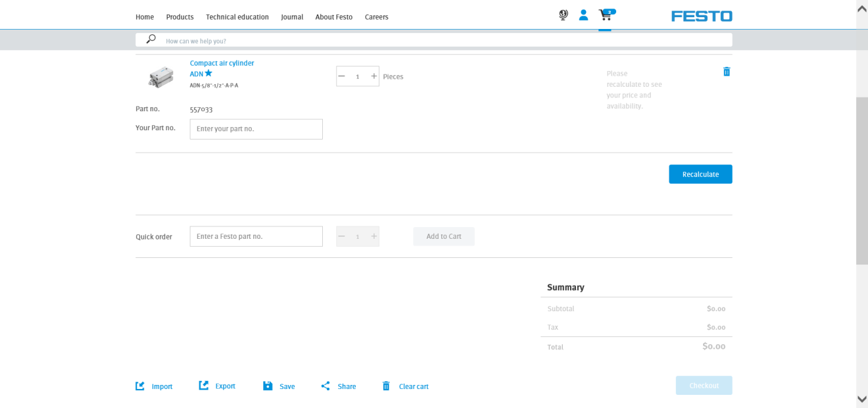Delete the compact air cylinder via trash icon
The height and width of the screenshot is (408, 868).
[x=727, y=72]
